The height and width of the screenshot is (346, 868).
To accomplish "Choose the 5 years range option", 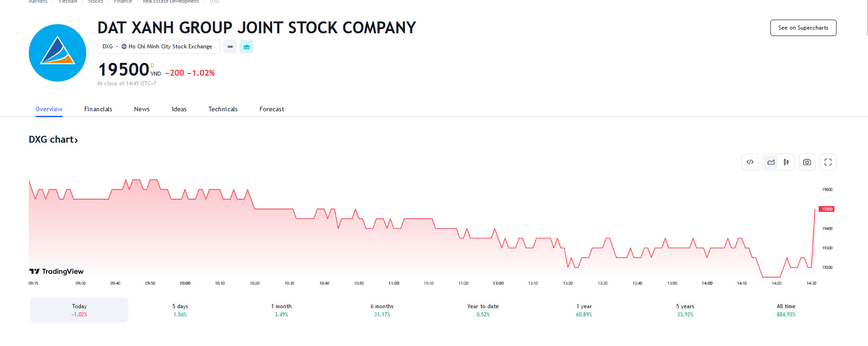I will [x=685, y=310].
